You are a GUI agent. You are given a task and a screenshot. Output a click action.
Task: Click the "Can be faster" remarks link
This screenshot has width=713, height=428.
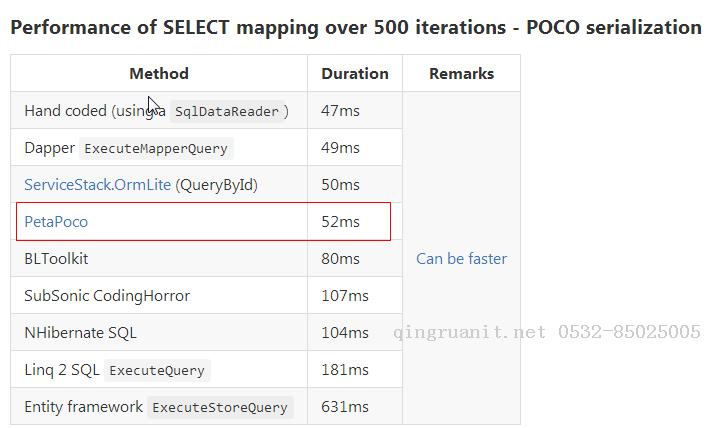[x=461, y=259]
